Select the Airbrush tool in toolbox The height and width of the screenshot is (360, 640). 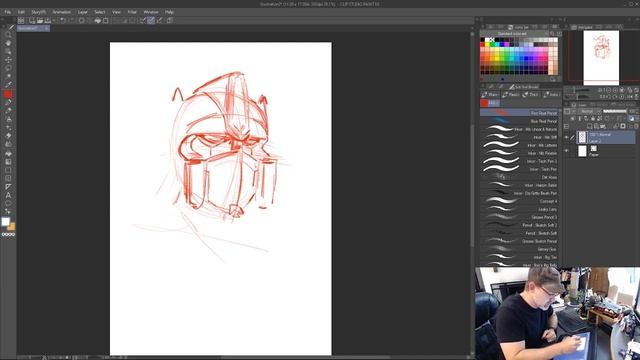point(8,119)
